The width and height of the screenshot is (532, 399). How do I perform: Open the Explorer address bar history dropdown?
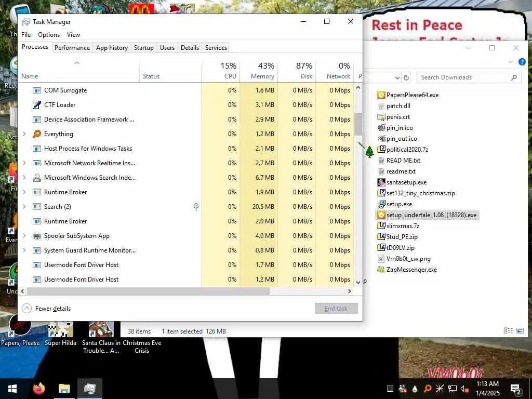coord(397,78)
